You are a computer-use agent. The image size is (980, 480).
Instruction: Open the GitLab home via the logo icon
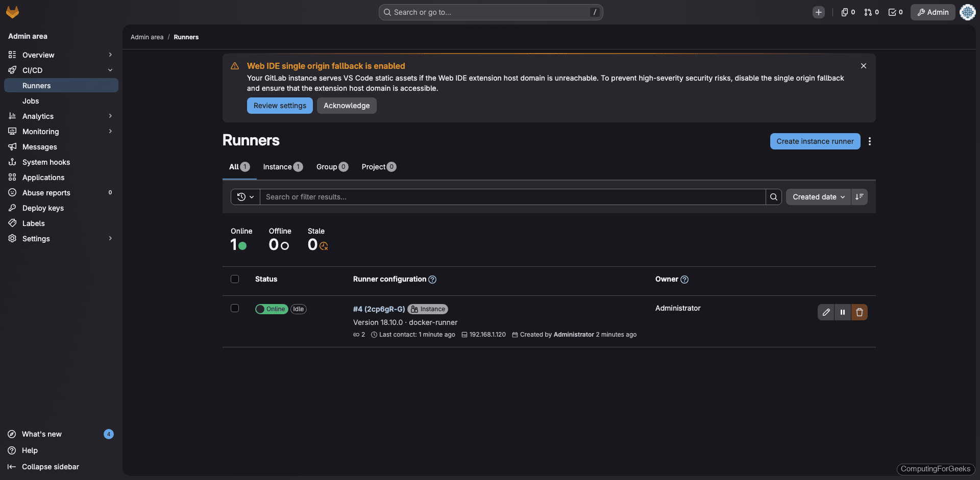(x=12, y=12)
